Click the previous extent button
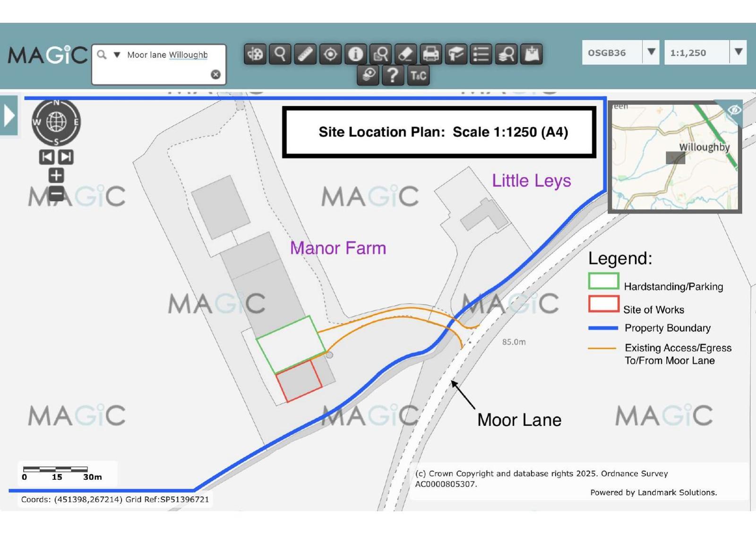Viewport: 756px width, 534px height. [x=47, y=157]
